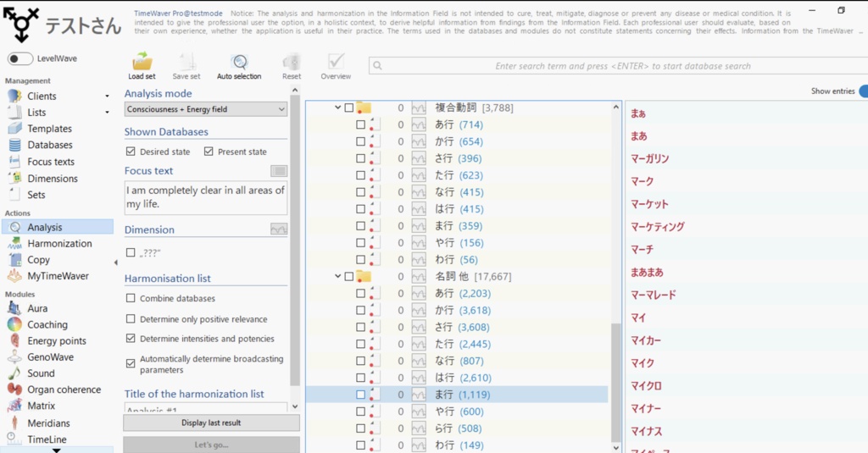Click the Templates icon
The image size is (868, 453).
[x=15, y=129]
